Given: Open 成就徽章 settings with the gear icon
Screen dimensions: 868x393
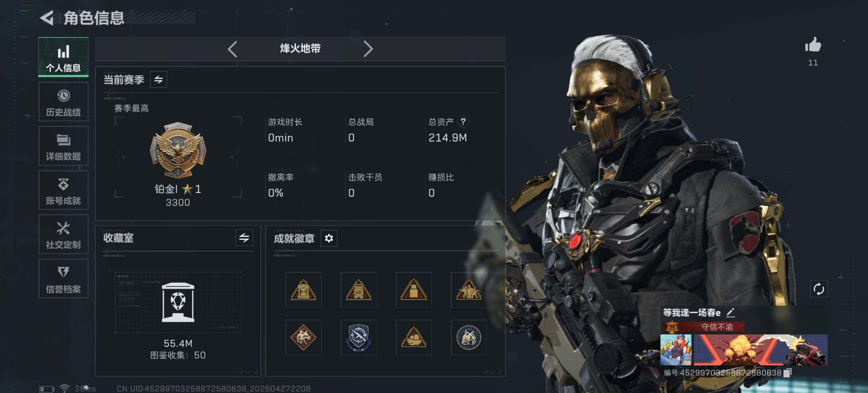Looking at the screenshot, I should (328, 238).
